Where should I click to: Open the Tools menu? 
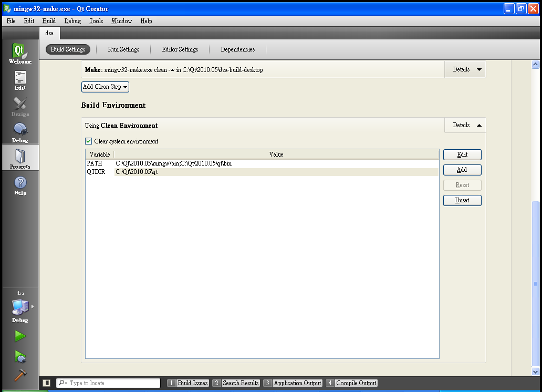pyautogui.click(x=96, y=21)
